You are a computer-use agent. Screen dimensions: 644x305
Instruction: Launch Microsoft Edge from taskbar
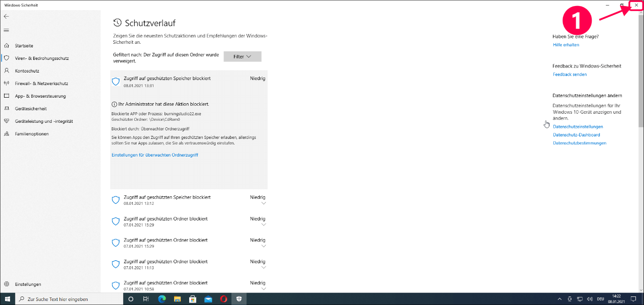coord(162,299)
